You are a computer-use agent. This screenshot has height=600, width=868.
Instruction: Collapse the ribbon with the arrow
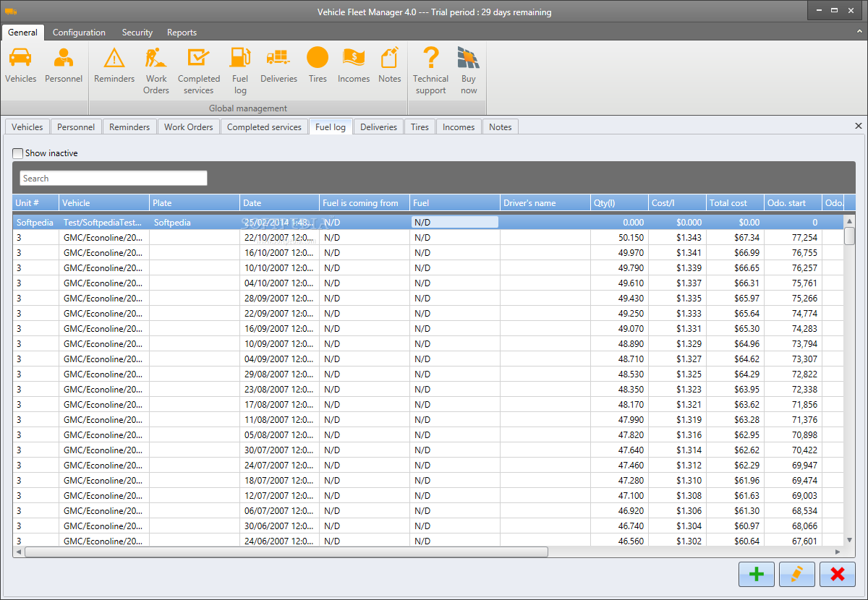click(x=858, y=32)
